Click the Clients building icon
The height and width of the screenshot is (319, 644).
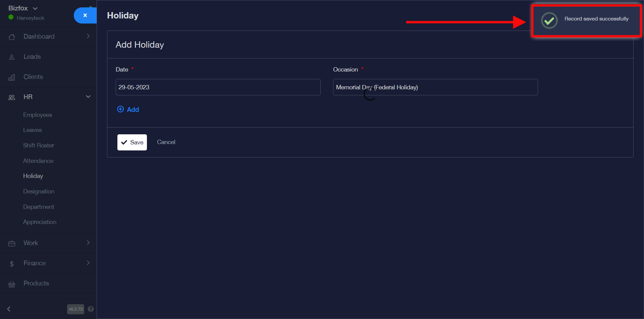[x=12, y=77]
